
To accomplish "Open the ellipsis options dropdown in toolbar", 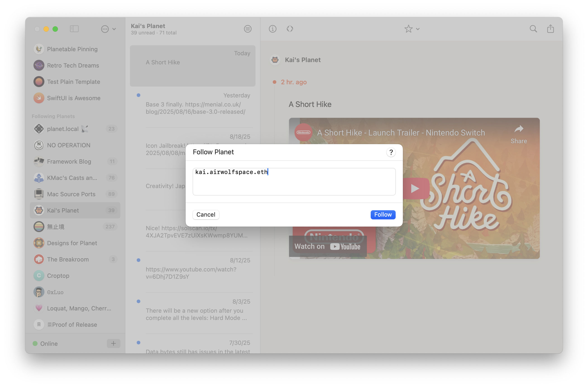I will tap(108, 29).
